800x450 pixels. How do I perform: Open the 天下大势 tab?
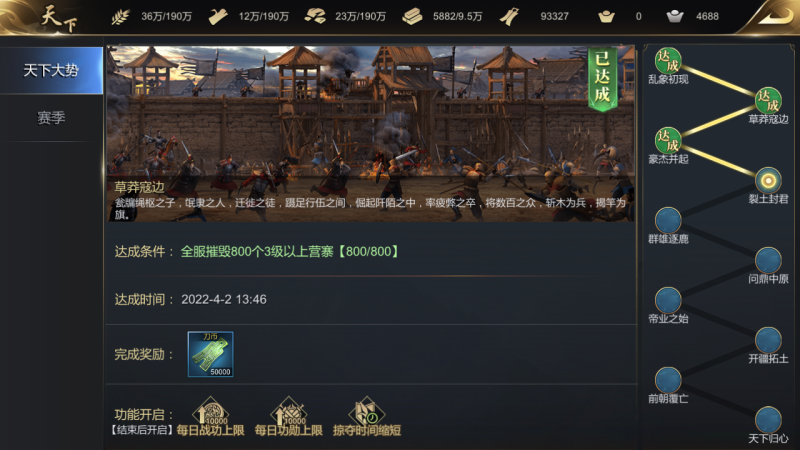point(51,70)
